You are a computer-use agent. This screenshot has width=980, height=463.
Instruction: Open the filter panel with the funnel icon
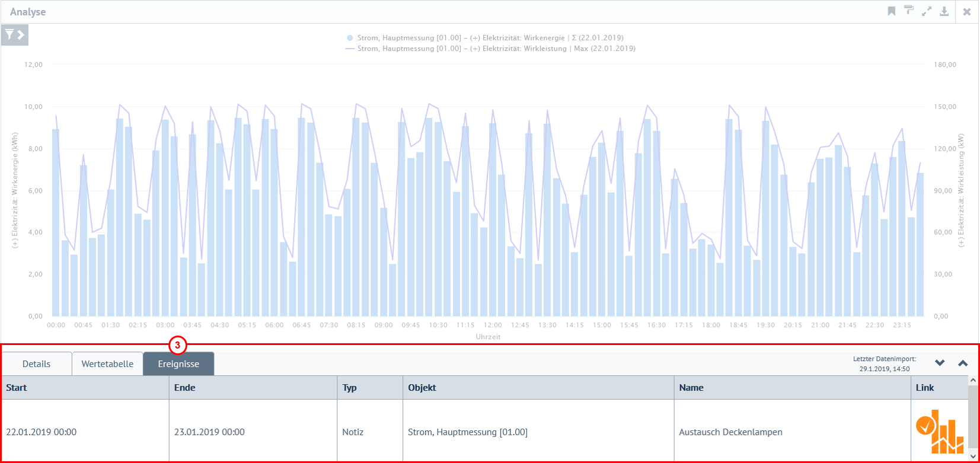point(14,35)
